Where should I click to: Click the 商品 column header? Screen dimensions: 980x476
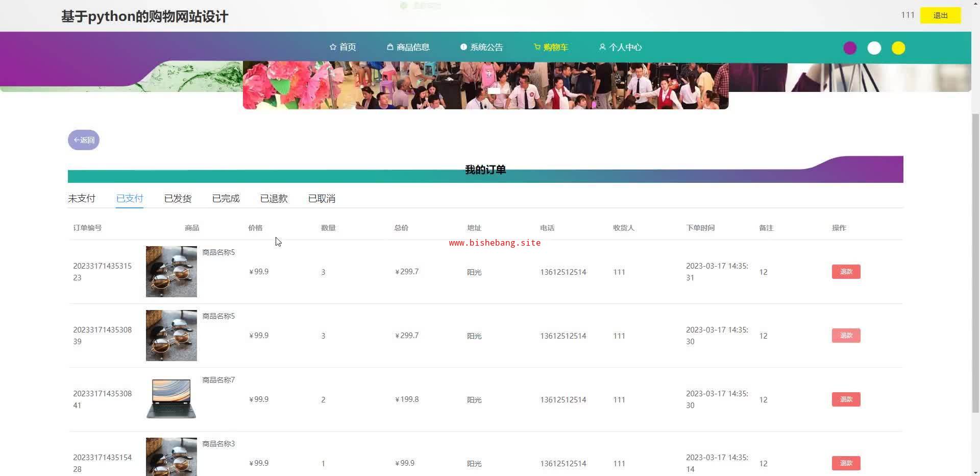(192, 228)
